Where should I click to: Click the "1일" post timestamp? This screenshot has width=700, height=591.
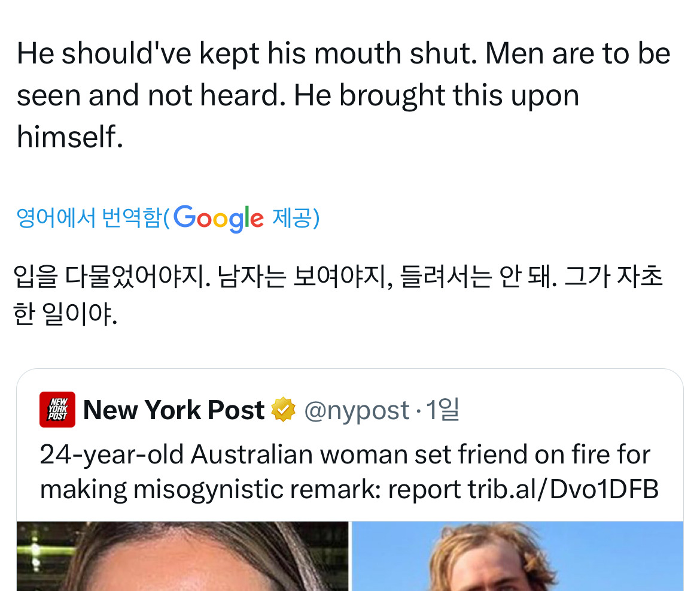pos(442,410)
